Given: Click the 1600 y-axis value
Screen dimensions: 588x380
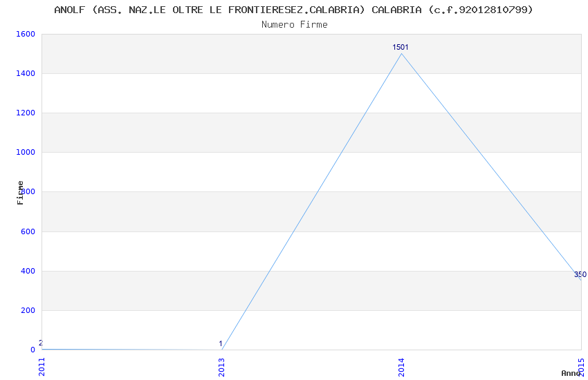Looking at the screenshot, I should 26,34.
